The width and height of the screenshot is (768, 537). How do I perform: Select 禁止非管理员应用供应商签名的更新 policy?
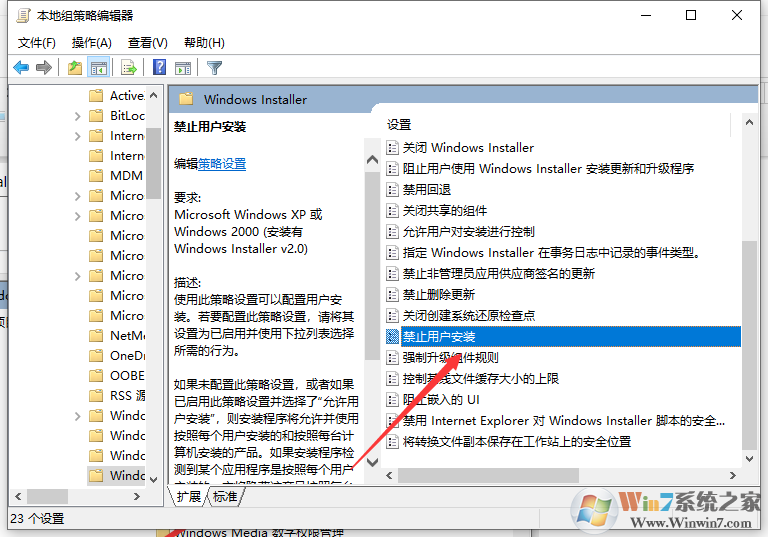(499, 273)
